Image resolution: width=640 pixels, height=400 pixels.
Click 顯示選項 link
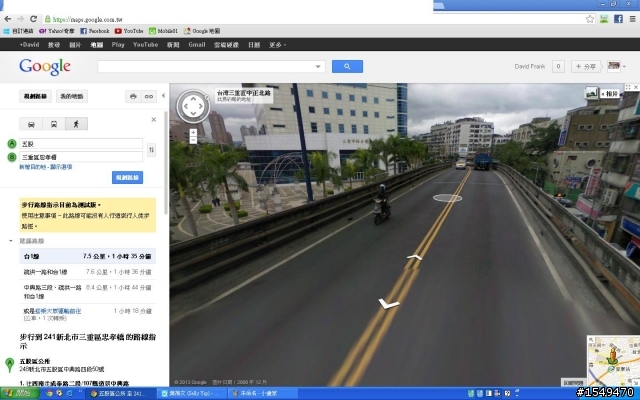[61, 167]
